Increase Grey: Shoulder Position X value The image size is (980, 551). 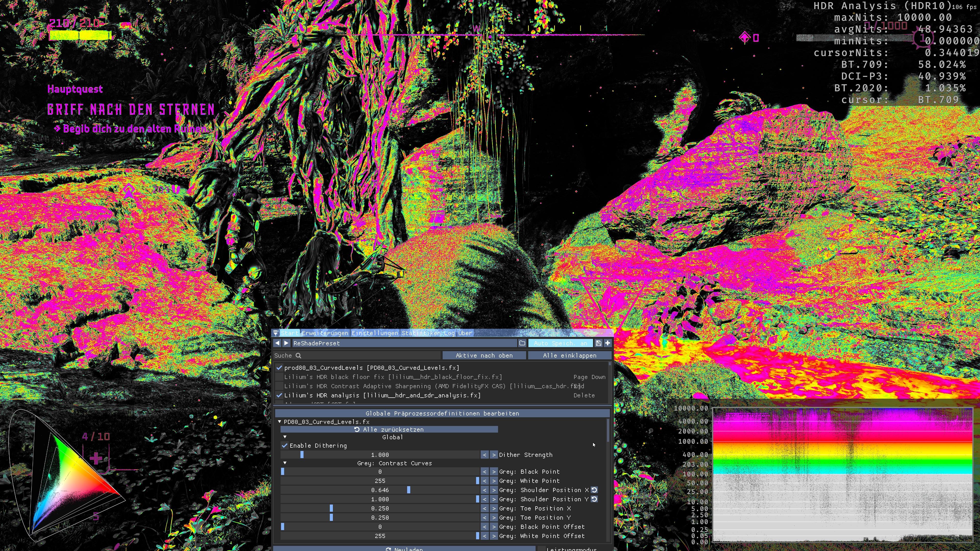click(x=493, y=490)
